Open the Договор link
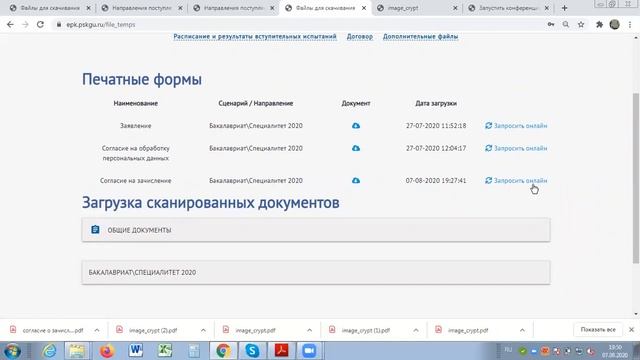Screen dimensions: 640x360 360,36
